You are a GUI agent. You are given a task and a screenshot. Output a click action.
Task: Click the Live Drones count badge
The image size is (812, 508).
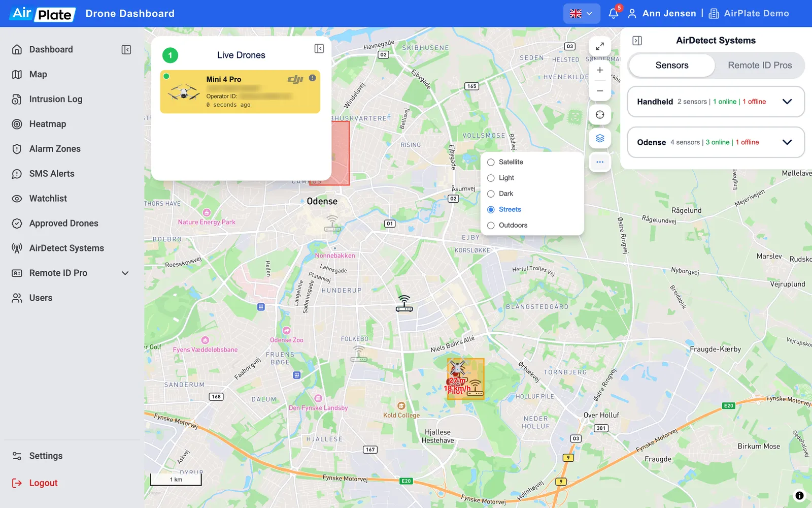click(170, 55)
